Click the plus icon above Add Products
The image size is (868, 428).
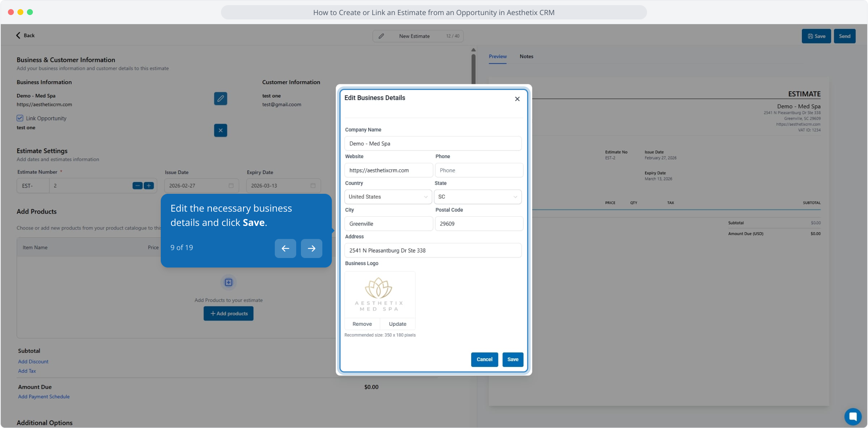click(228, 283)
